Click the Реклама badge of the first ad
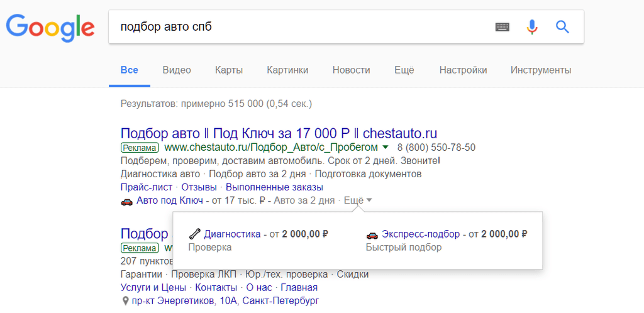Viewport: 644px width, 313px height. pyautogui.click(x=140, y=147)
